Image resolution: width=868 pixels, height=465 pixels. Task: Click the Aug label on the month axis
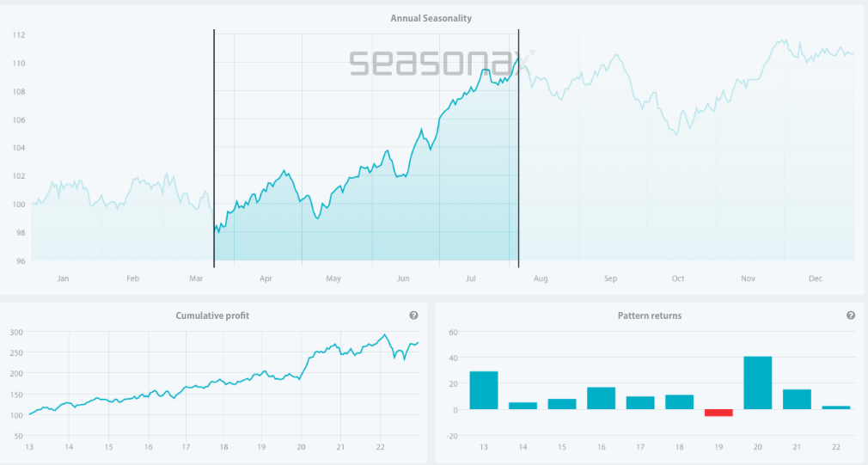coord(541,278)
